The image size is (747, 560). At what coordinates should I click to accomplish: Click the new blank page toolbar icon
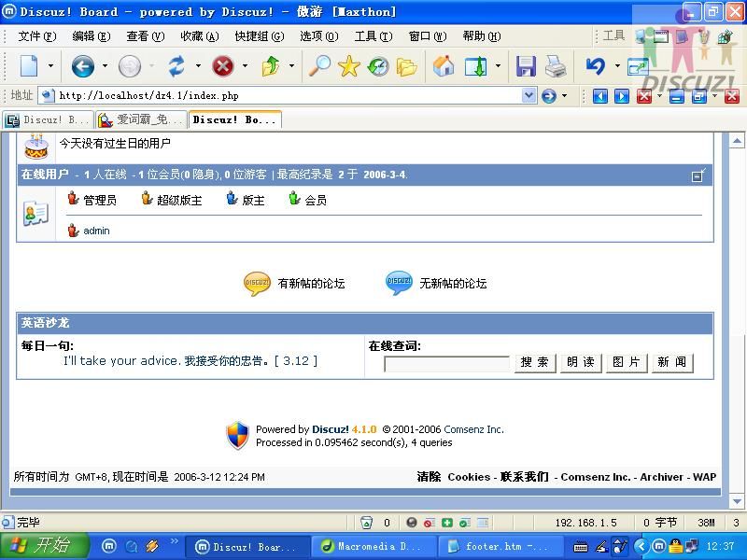29,65
